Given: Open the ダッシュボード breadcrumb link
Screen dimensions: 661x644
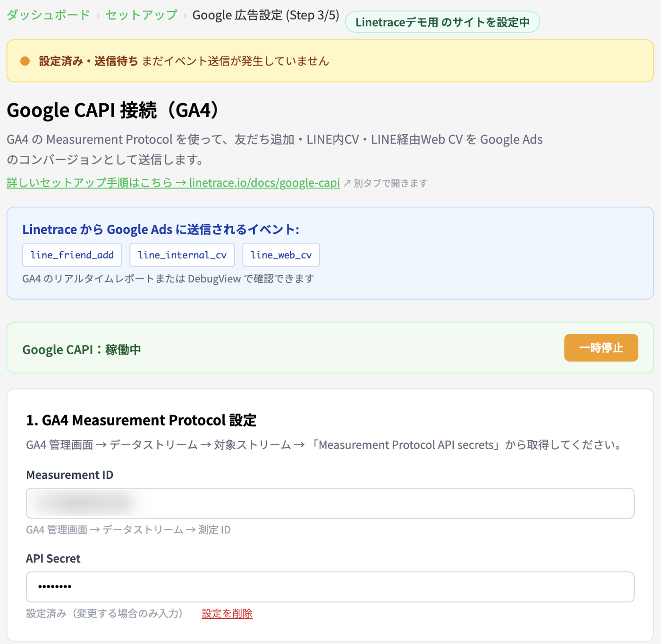Looking at the screenshot, I should [x=48, y=15].
